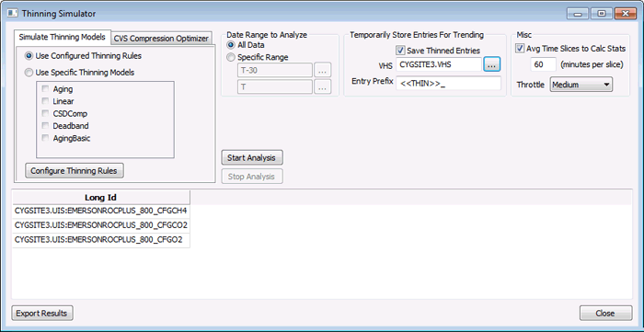Open the Throttle dropdown set to Medium
Image resolution: width=644 pixels, height=332 pixels.
pyautogui.click(x=581, y=85)
